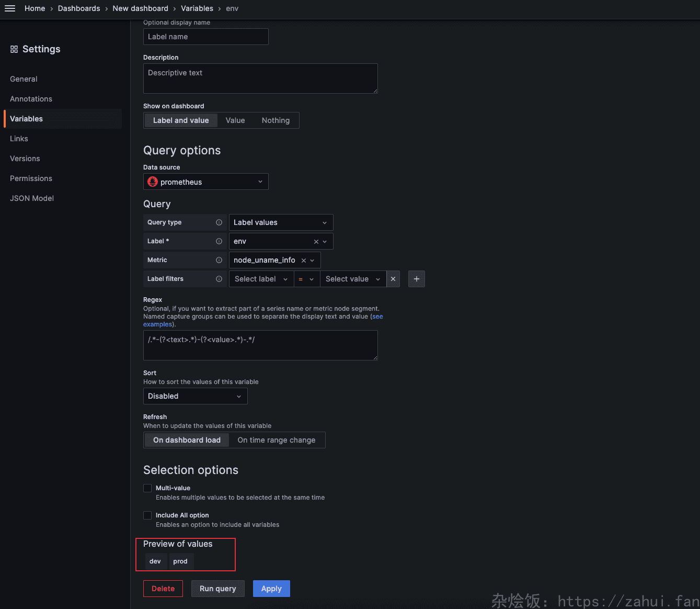Clear the node_uname_info metric value
Image resolution: width=700 pixels, height=609 pixels.
click(303, 261)
